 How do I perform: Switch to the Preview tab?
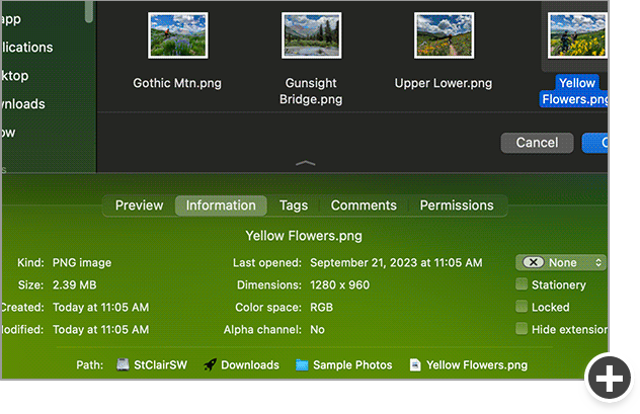point(139,205)
